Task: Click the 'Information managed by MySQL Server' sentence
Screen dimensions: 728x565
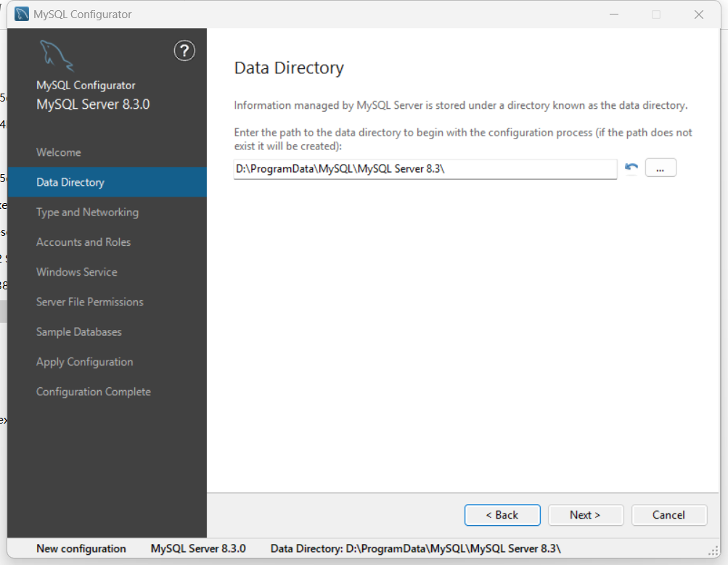Action: (x=461, y=105)
